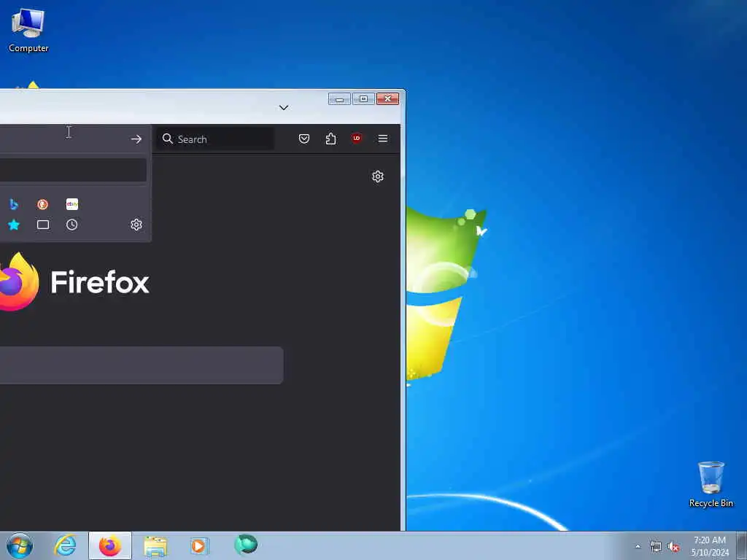This screenshot has width=747, height=560.
Task: Select the highlighted suggestion row in address dropdown
Action: click(73, 170)
